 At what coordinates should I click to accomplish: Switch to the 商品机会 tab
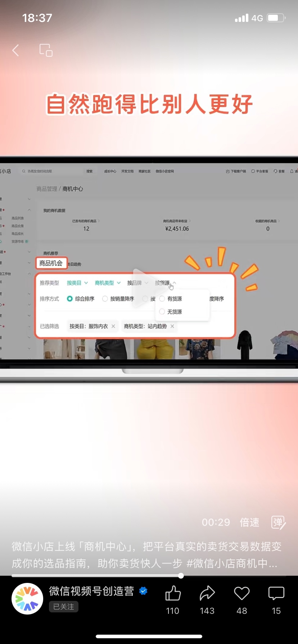[51, 263]
